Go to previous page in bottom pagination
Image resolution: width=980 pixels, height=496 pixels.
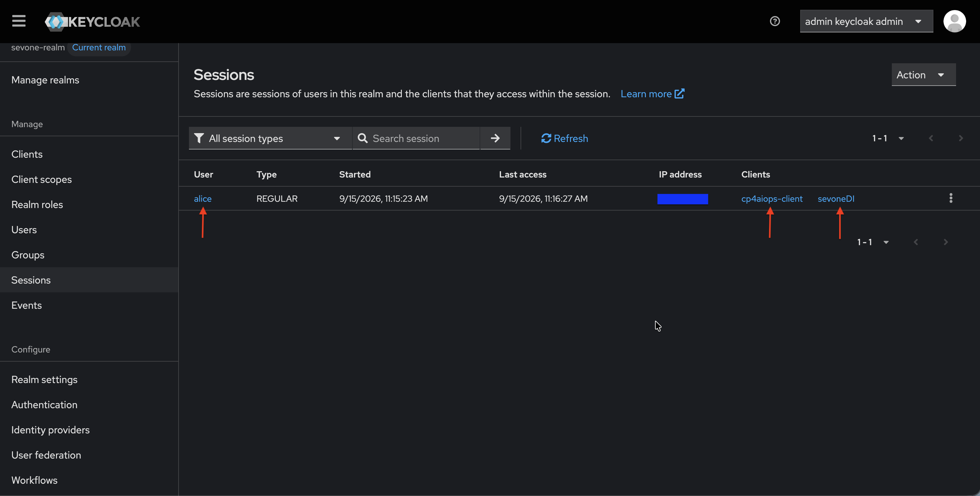tap(916, 242)
